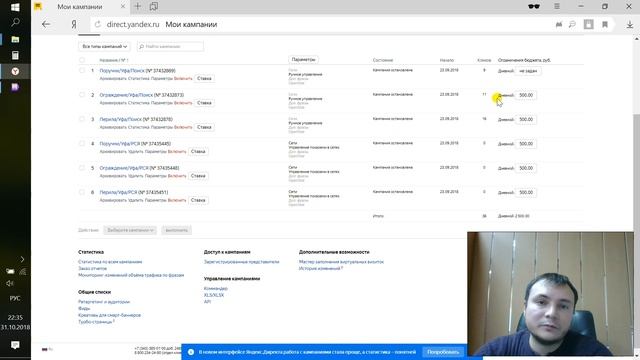Viewport: 640px width, 360px height.
Task: Close the 'Мои кампании' tab
Action: point(122,7)
